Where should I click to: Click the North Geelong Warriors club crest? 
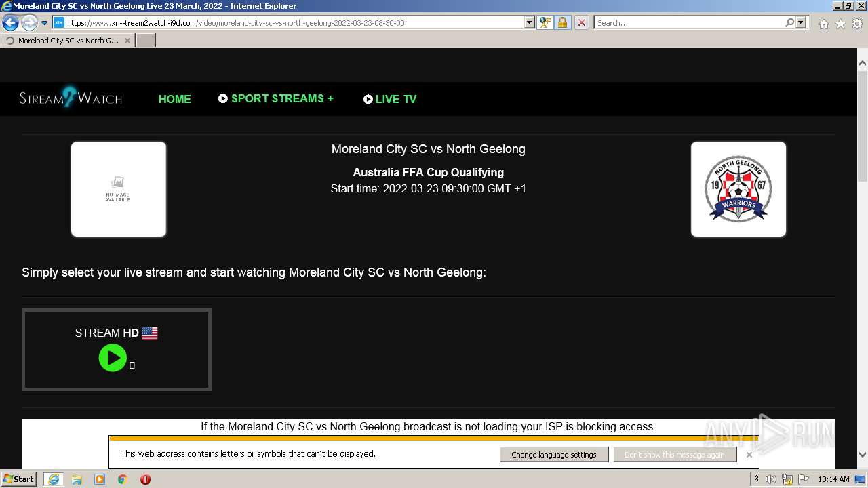738,189
